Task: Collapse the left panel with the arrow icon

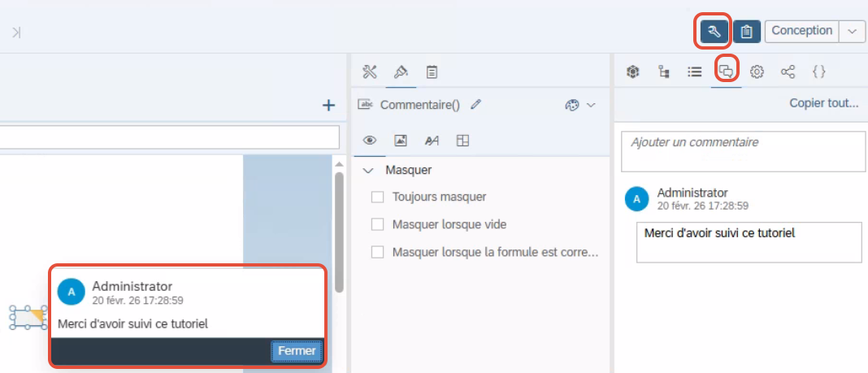Action: click(16, 33)
